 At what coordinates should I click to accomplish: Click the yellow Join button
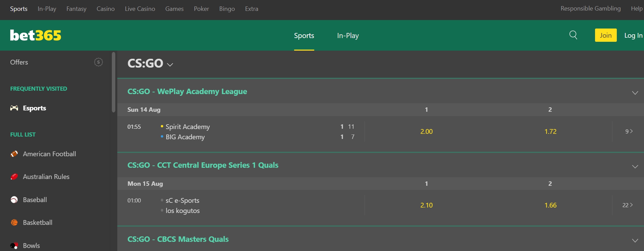(606, 35)
